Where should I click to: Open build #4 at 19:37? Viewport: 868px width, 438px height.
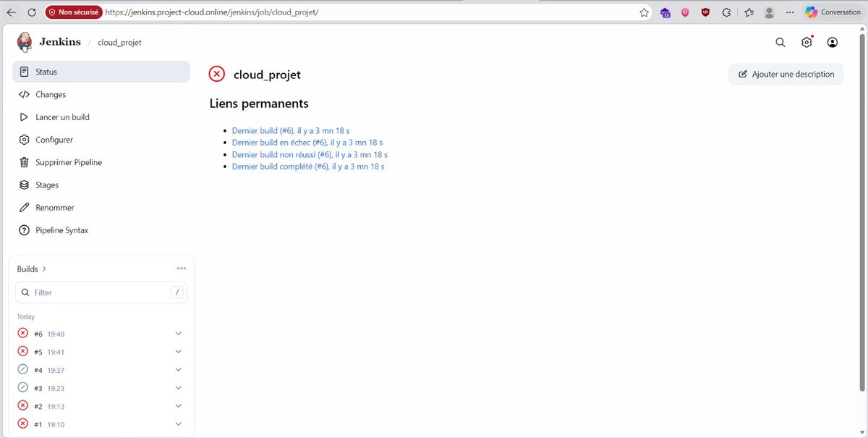[49, 370]
